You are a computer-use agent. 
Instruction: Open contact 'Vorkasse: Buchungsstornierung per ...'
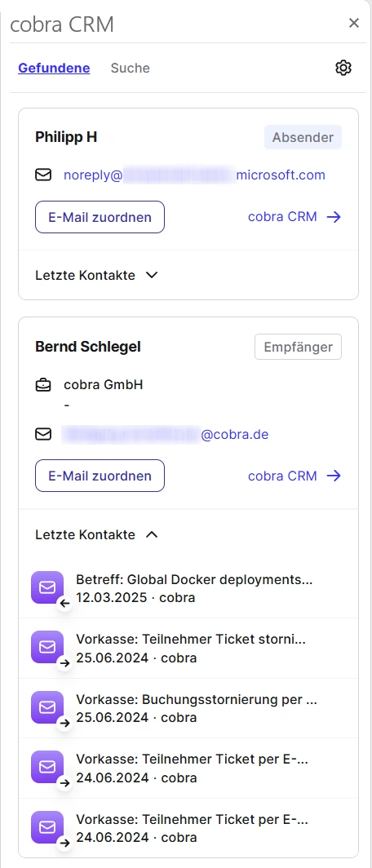[188, 708]
